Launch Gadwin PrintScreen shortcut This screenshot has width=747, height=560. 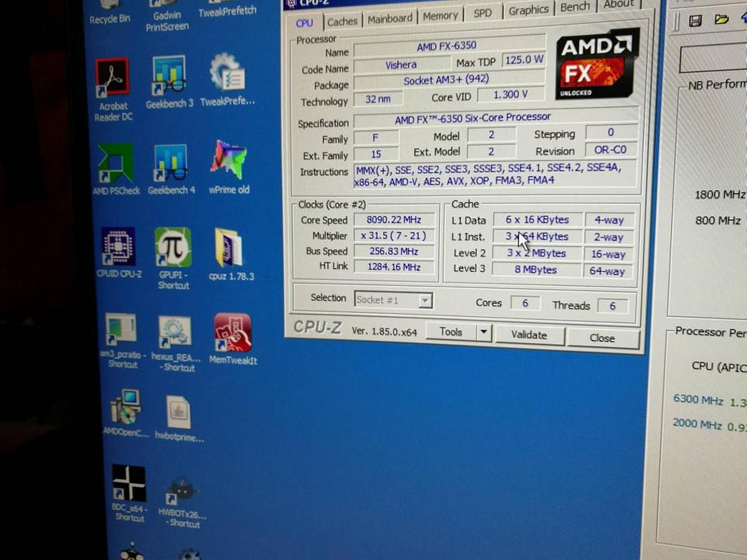[167, 16]
